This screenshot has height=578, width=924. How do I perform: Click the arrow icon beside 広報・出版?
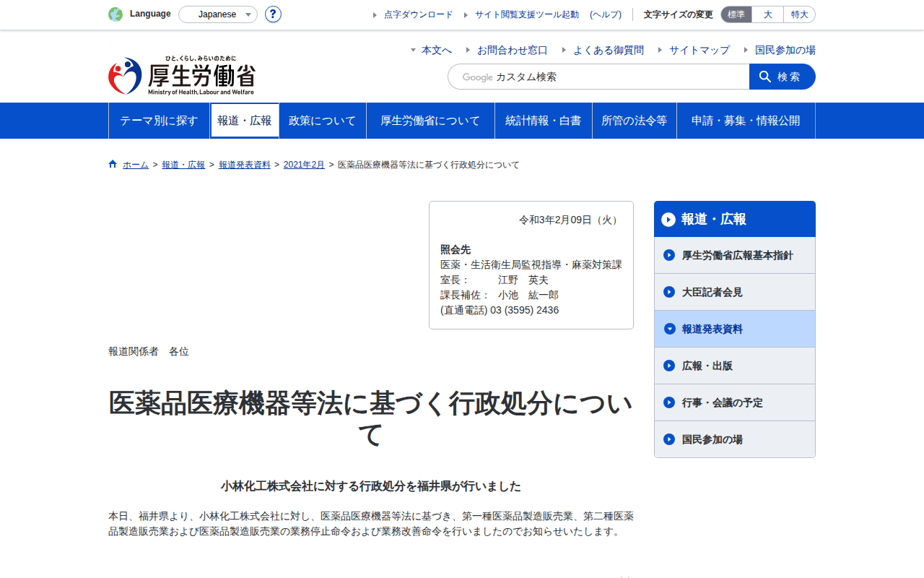pyautogui.click(x=669, y=366)
